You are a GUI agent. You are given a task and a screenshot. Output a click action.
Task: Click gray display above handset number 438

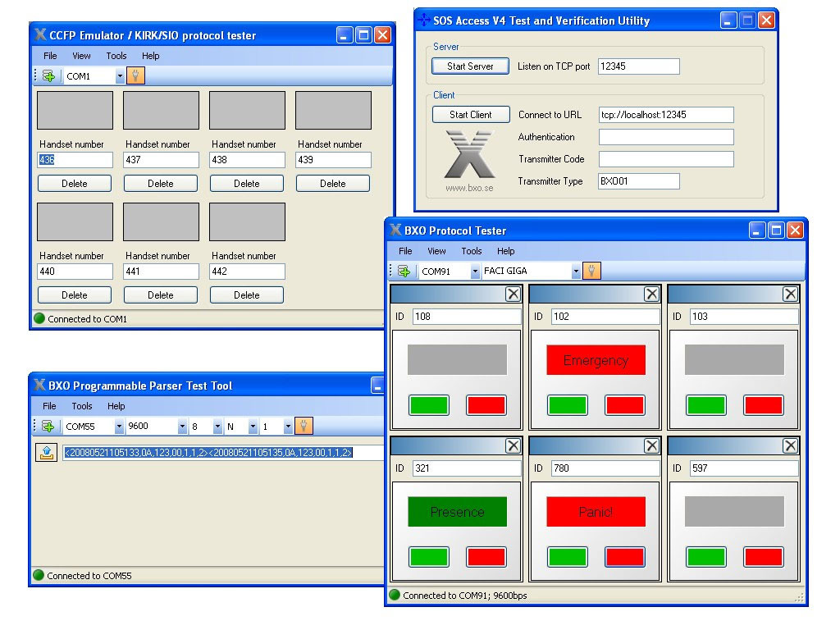tap(247, 111)
